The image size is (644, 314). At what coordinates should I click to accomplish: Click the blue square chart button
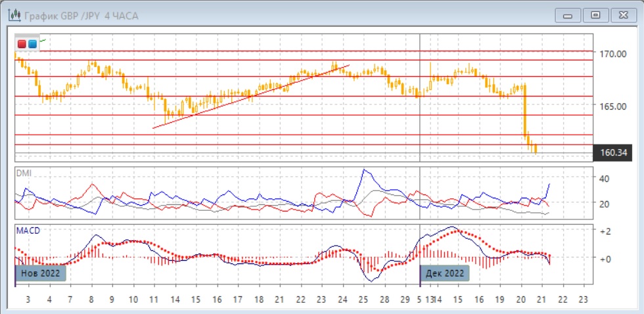[32, 44]
